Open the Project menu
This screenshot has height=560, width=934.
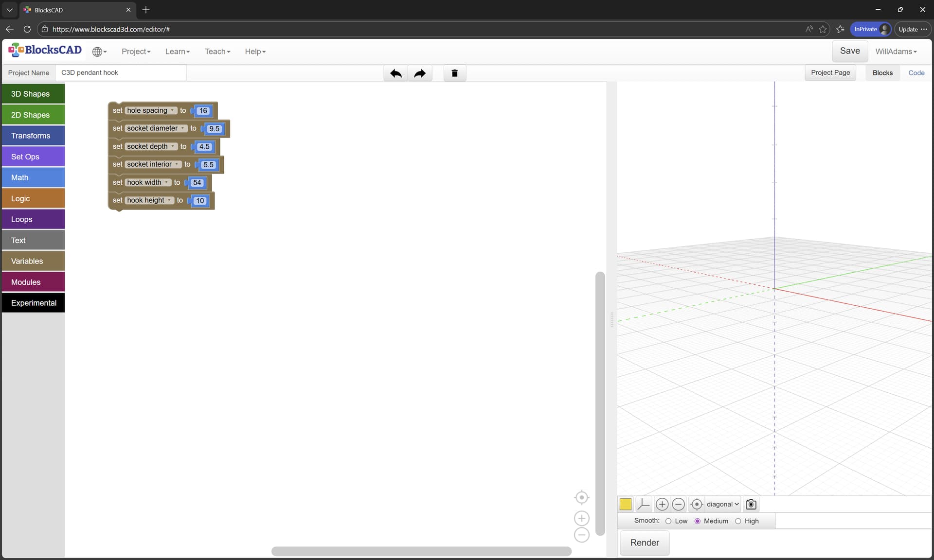136,52
